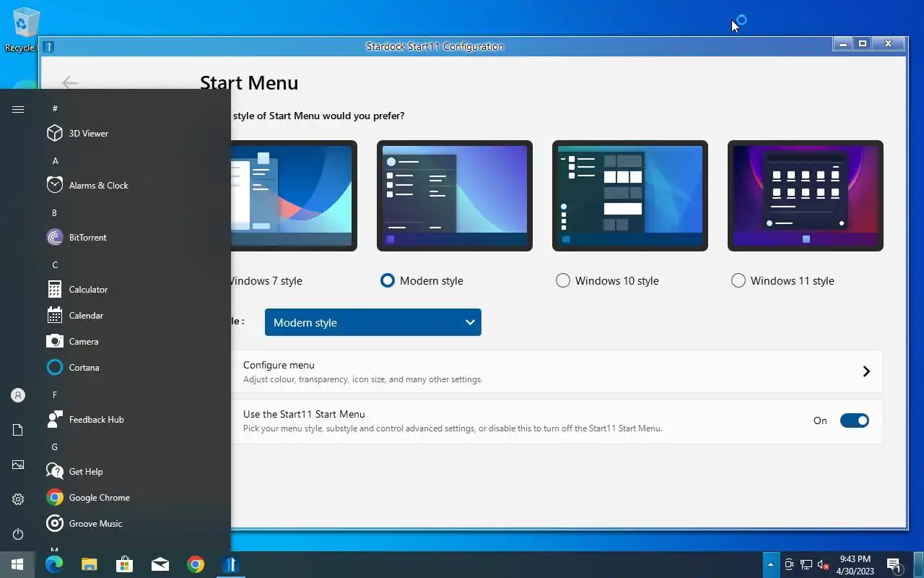
Task: Go back with the arrow in Start11 Configuration
Action: click(70, 82)
